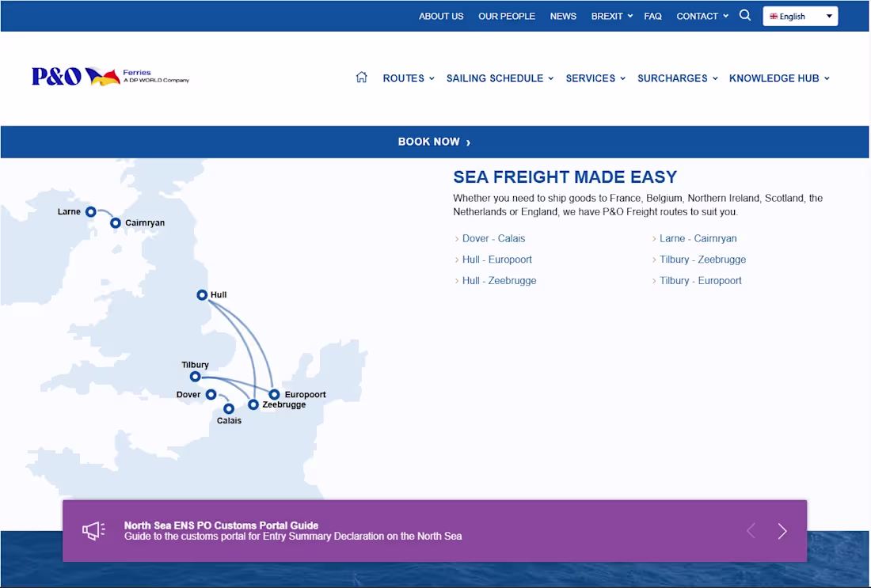Open the News page

pyautogui.click(x=563, y=16)
